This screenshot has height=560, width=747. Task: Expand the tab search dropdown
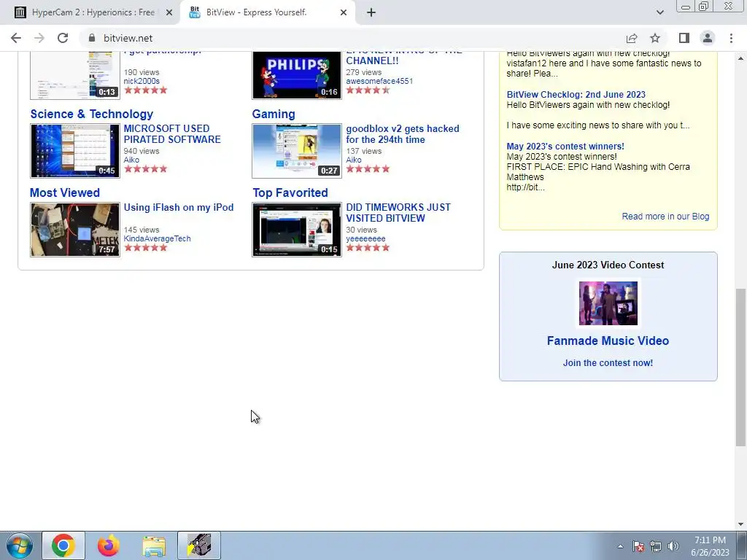pos(659,12)
